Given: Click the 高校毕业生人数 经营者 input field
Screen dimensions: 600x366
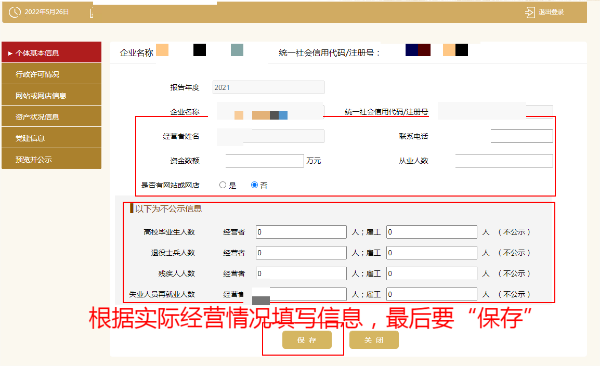Looking at the screenshot, I should pos(301,232).
